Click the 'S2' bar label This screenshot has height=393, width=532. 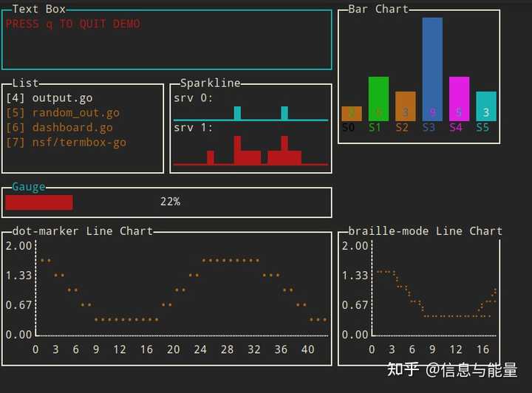coord(402,128)
